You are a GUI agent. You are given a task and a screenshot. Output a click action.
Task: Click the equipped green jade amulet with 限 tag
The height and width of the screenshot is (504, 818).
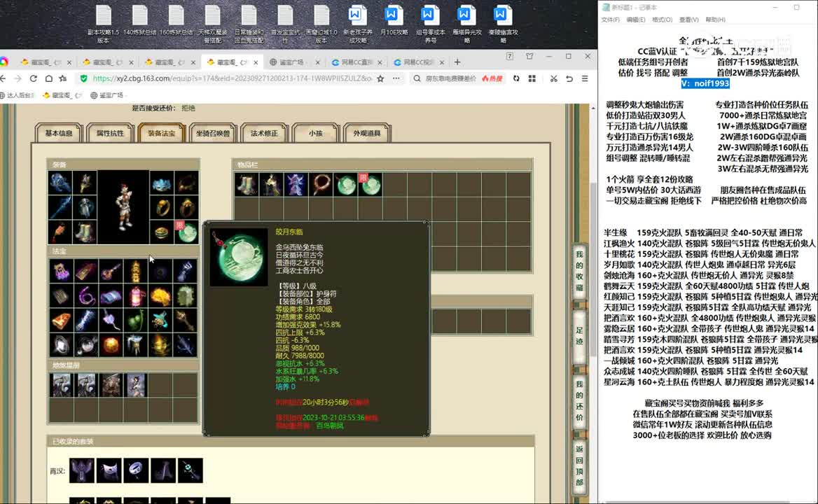pyautogui.click(x=187, y=232)
